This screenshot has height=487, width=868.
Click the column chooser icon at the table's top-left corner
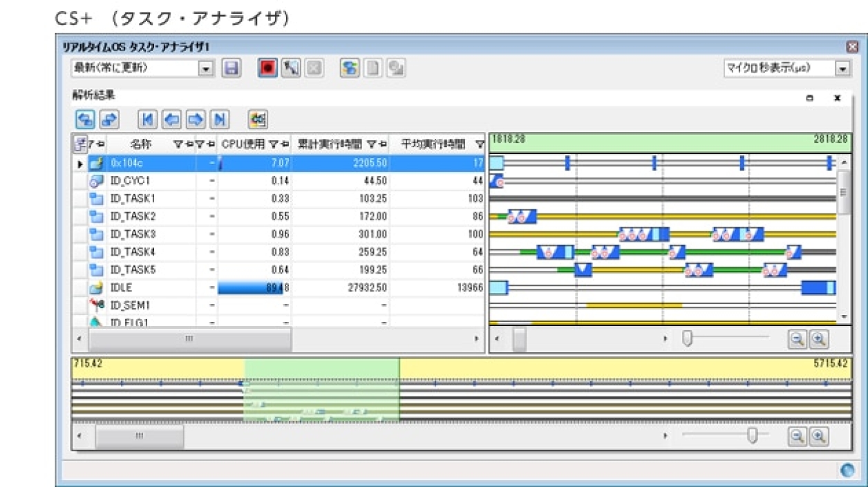[80, 144]
